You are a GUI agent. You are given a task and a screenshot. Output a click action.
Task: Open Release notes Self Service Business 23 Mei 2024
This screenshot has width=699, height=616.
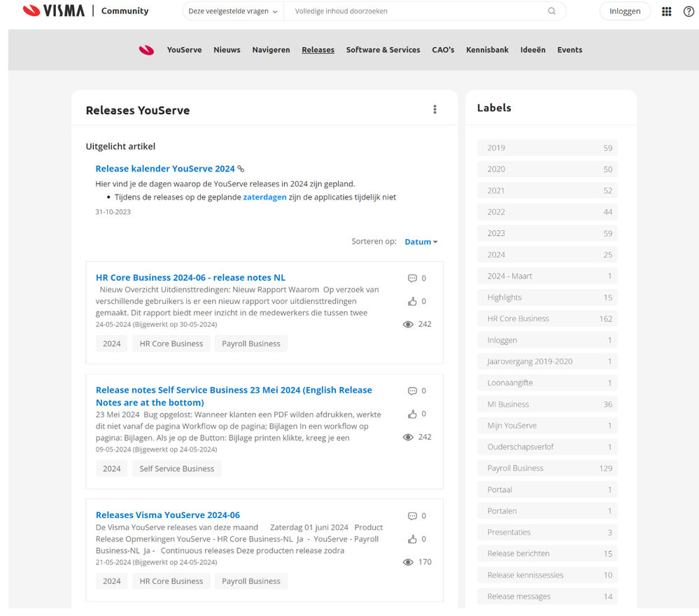(x=234, y=396)
